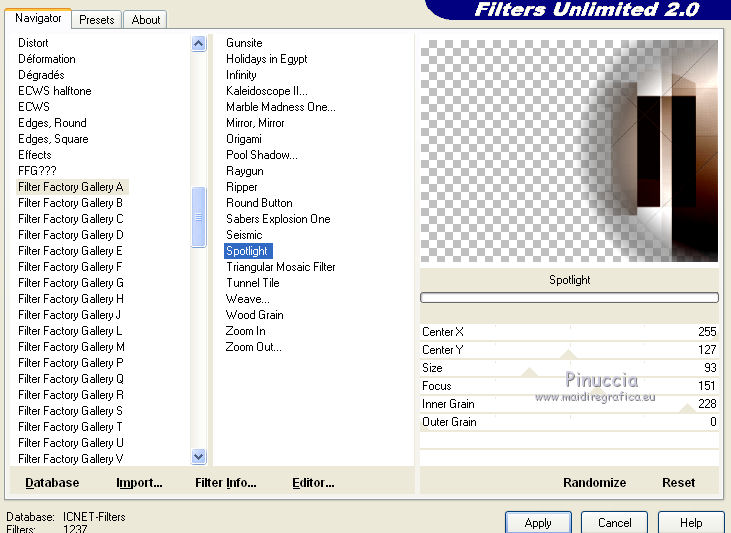Viewport: 731px width, 533px height.
Task: Click the Apply button
Action: pos(538,523)
